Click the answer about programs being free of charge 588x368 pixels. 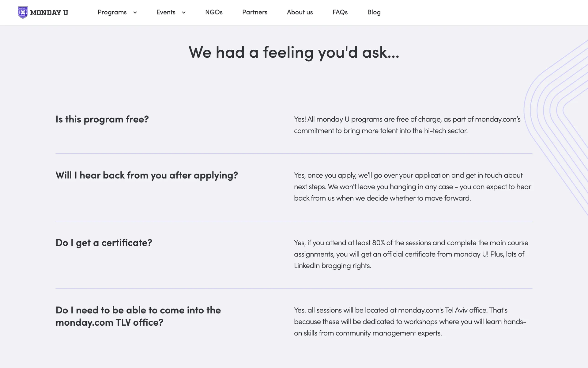(407, 125)
